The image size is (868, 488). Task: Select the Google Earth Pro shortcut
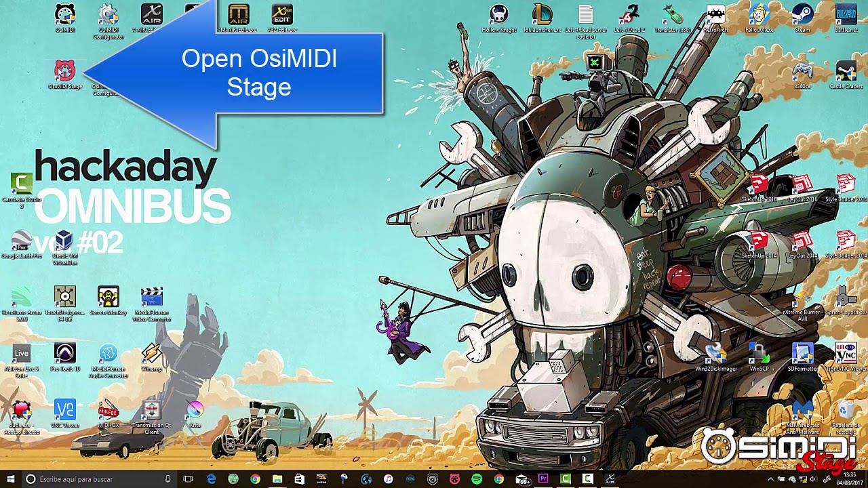click(22, 245)
